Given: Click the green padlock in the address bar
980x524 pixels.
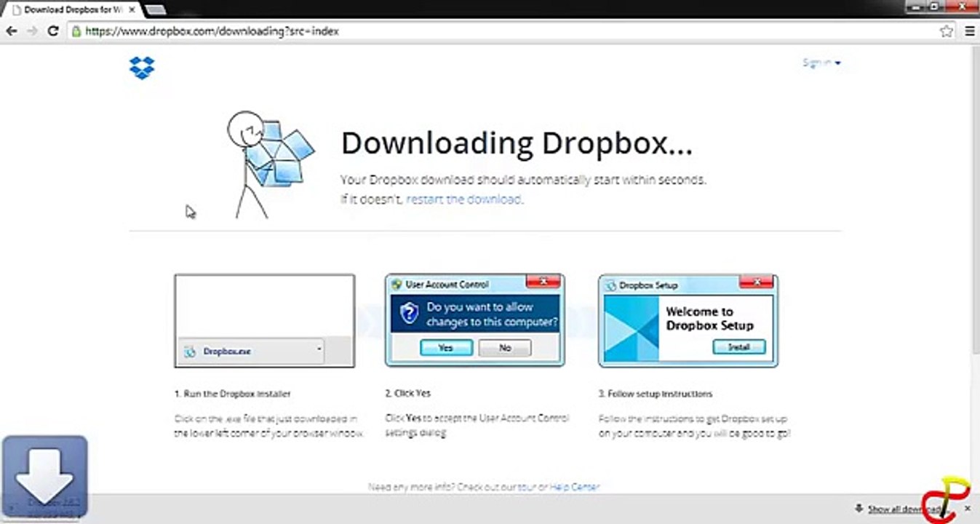Looking at the screenshot, I should tap(76, 31).
